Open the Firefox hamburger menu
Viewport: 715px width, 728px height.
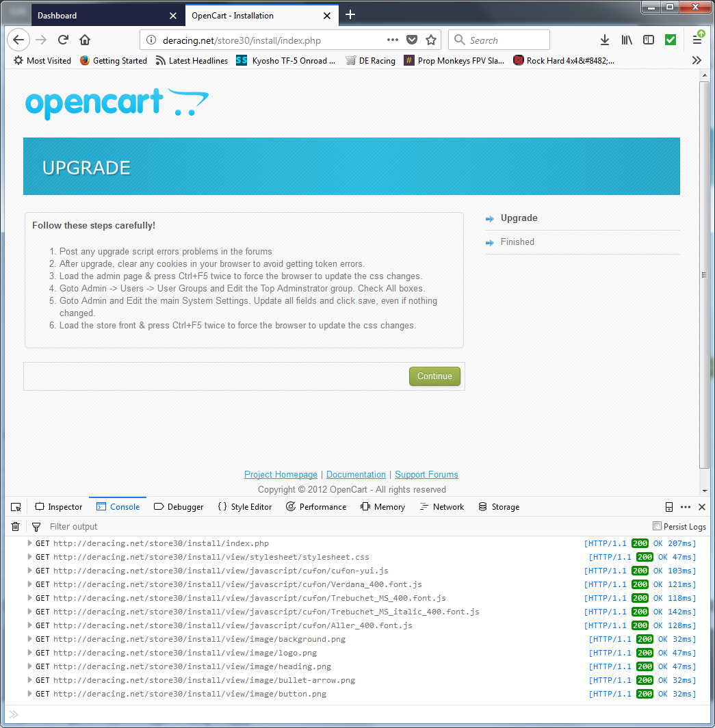pyautogui.click(x=697, y=39)
